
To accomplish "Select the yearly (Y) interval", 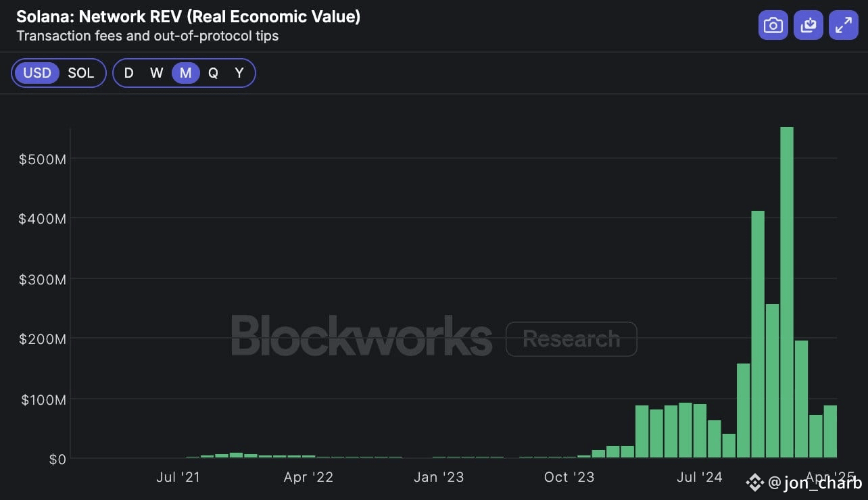I will [239, 73].
